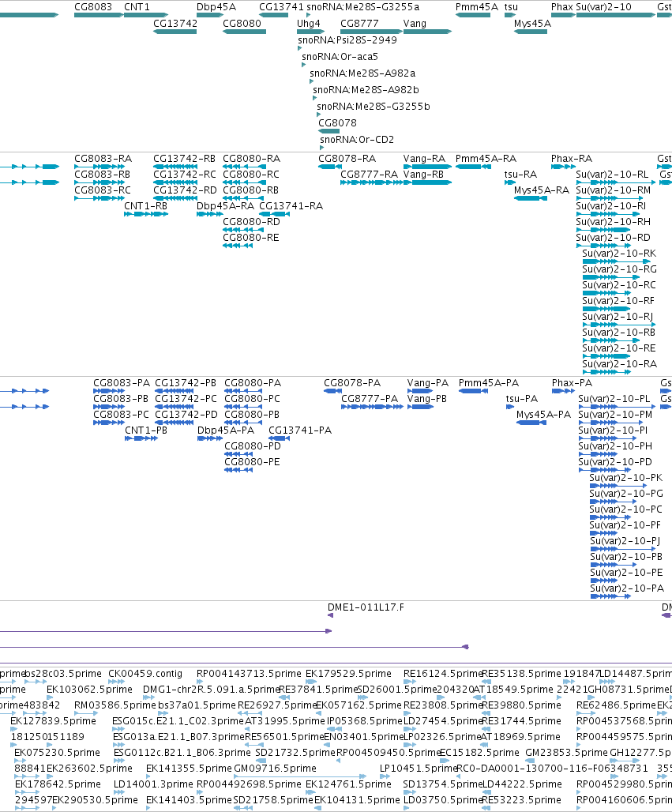
Task: Click the CG8080 gene label
Action: (242, 24)
